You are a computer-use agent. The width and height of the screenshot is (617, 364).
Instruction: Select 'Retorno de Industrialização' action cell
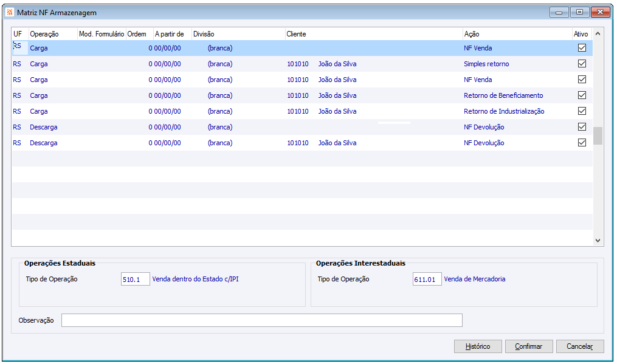click(x=504, y=111)
